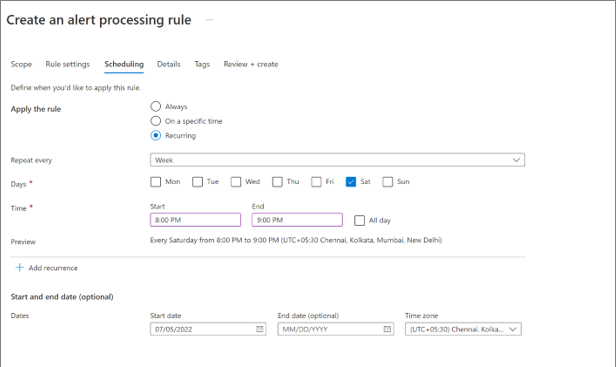Check the Mon day checkbox
616x367 pixels.
pyautogui.click(x=156, y=182)
